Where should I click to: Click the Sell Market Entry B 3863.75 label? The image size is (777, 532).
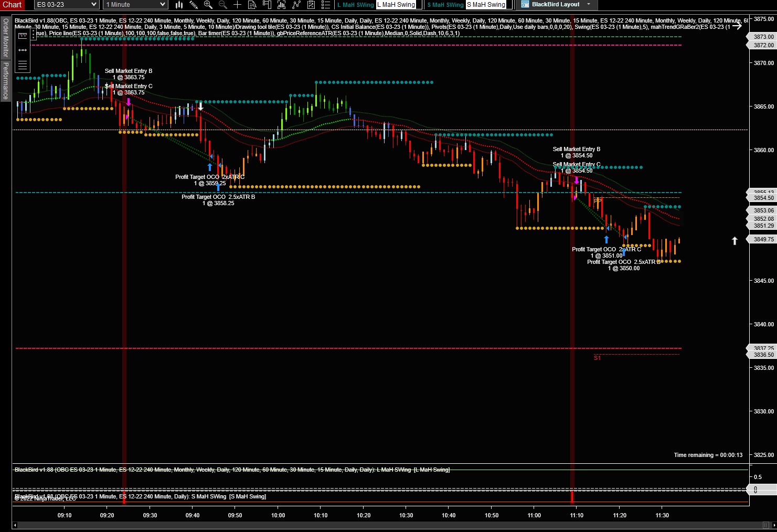click(129, 74)
